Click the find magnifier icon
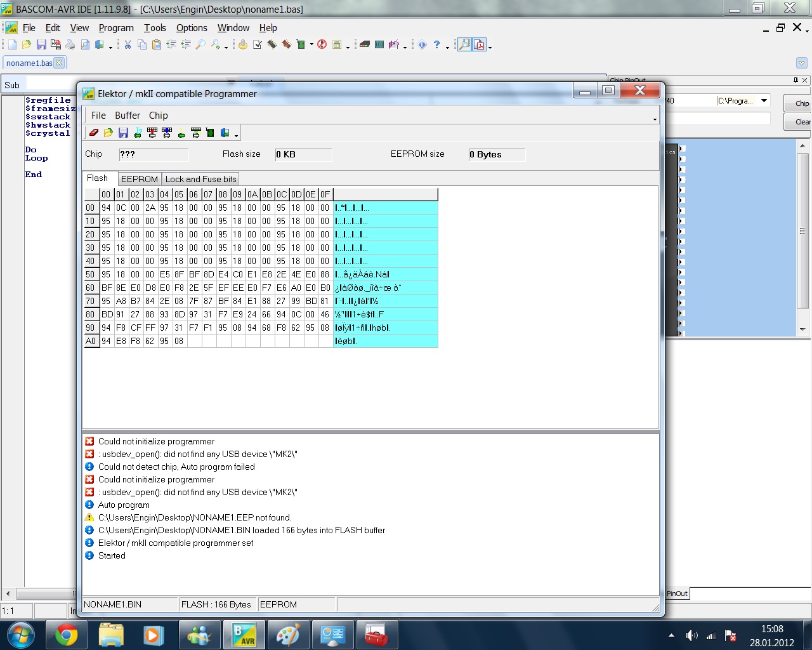This screenshot has width=812, height=650. (x=200, y=44)
